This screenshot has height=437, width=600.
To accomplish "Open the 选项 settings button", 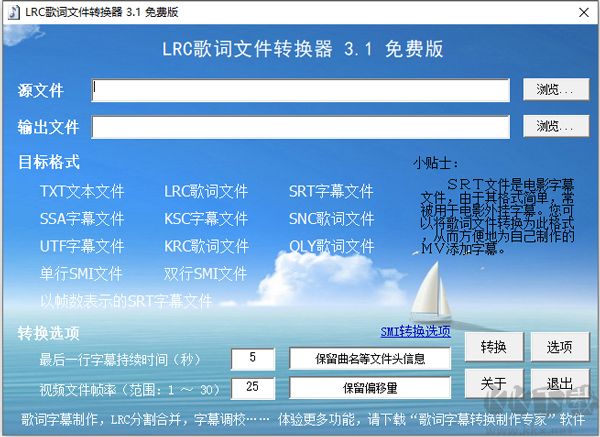I will (560, 347).
